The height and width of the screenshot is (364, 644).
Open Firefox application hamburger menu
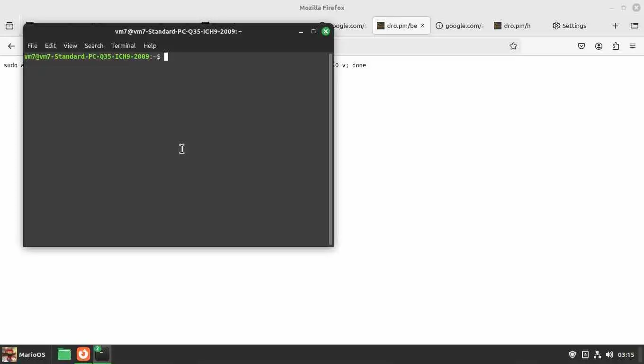point(633,46)
